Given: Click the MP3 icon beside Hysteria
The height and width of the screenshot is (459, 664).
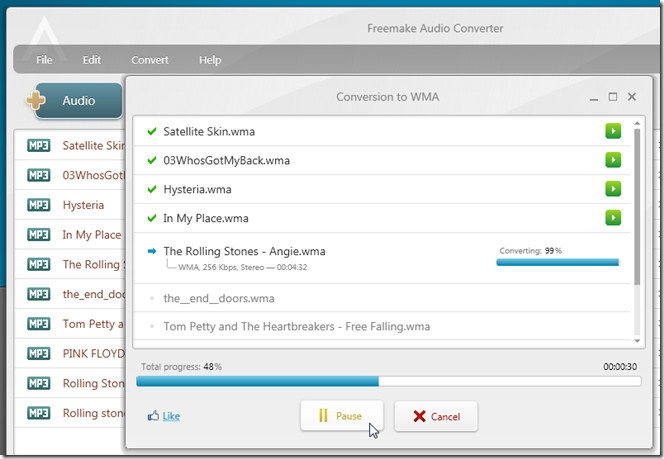Looking at the screenshot, I should 39,205.
